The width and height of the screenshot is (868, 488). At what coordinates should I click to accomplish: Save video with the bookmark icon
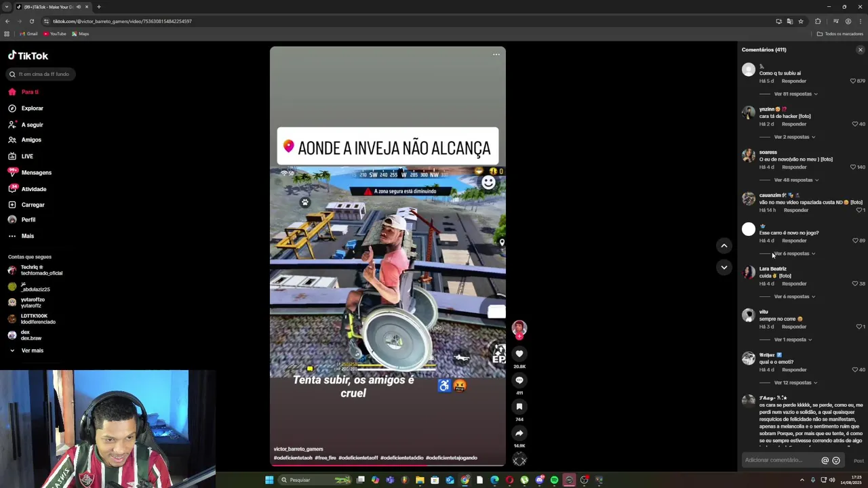pyautogui.click(x=519, y=407)
